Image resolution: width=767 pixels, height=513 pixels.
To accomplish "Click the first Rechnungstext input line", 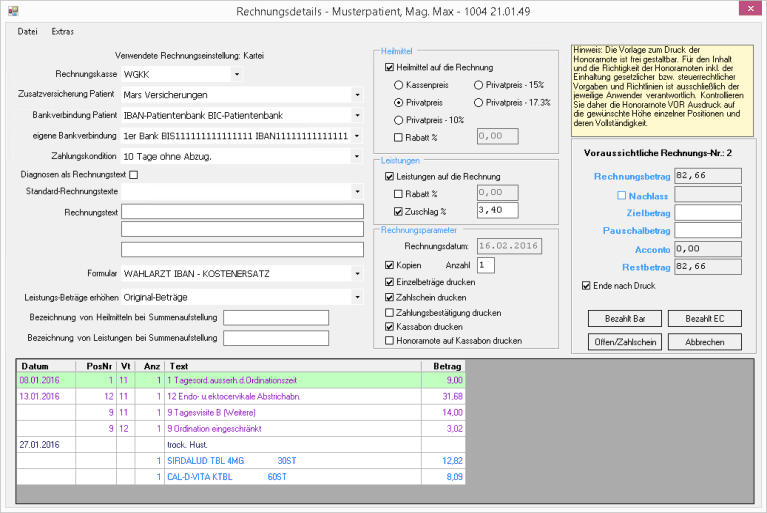I will click(x=243, y=212).
